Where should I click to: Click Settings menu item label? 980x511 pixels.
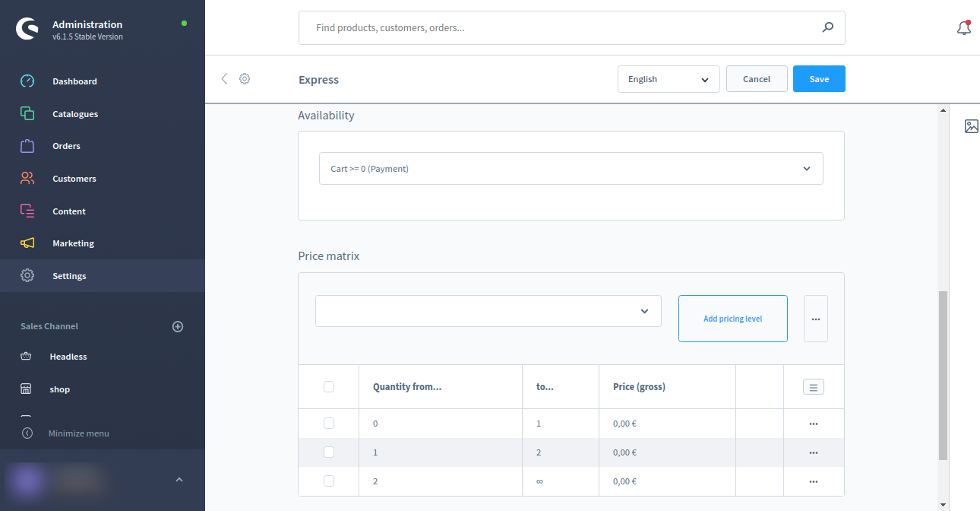click(x=69, y=276)
